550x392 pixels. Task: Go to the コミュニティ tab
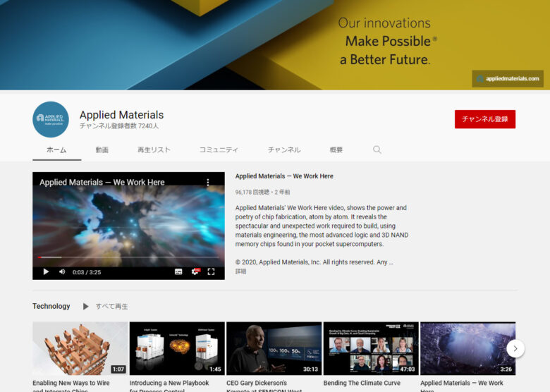(219, 149)
